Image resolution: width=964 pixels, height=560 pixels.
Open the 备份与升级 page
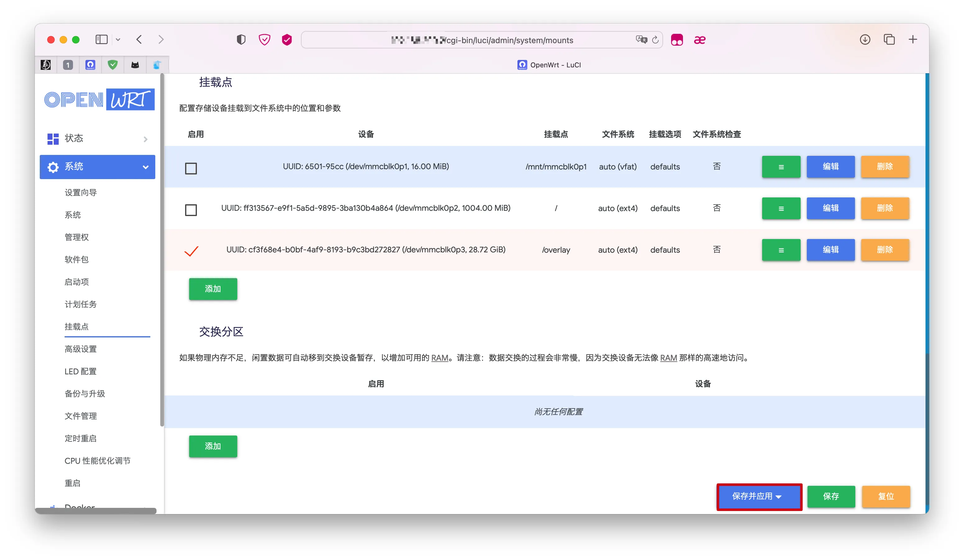pos(84,394)
